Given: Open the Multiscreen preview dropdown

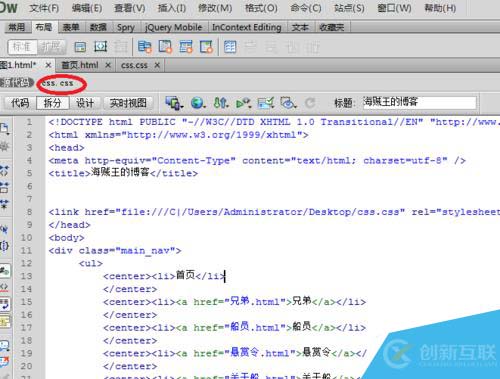Looking at the screenshot, I should [174, 103].
